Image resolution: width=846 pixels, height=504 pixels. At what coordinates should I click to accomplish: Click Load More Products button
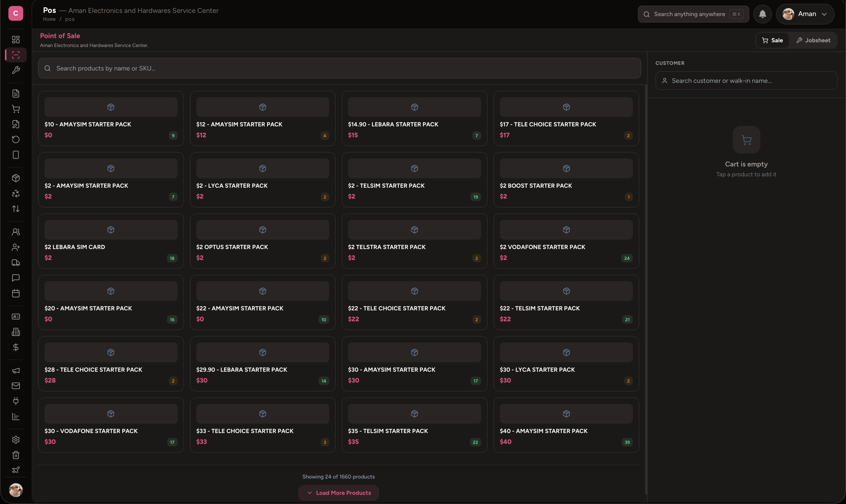click(x=339, y=493)
